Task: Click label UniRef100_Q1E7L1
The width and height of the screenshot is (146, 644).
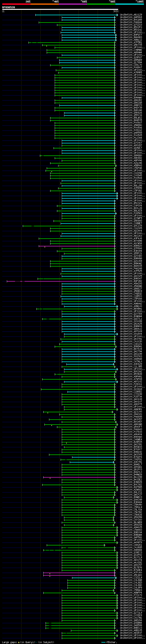Action: pos(131,319)
